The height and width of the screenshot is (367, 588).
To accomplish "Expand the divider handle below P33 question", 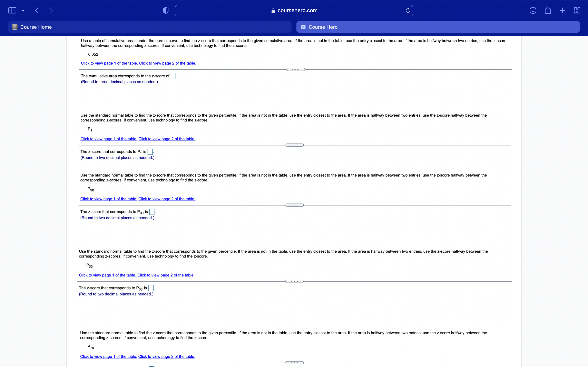I will (294, 281).
